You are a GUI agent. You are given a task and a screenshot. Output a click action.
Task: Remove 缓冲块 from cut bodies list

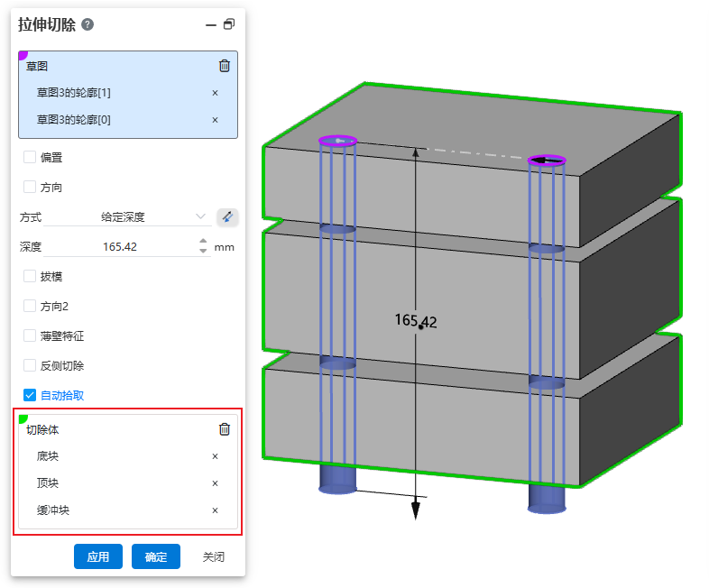coord(215,510)
